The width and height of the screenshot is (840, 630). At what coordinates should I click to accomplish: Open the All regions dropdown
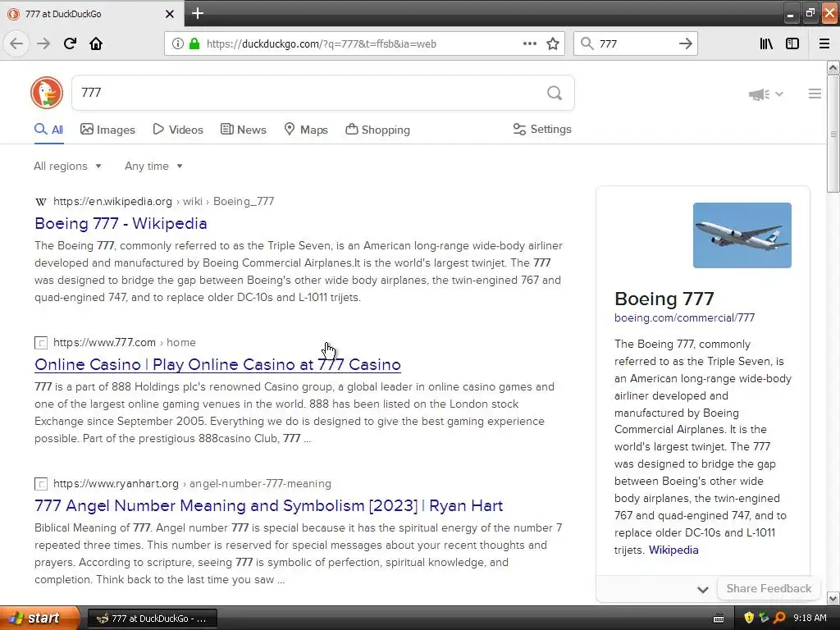67,166
